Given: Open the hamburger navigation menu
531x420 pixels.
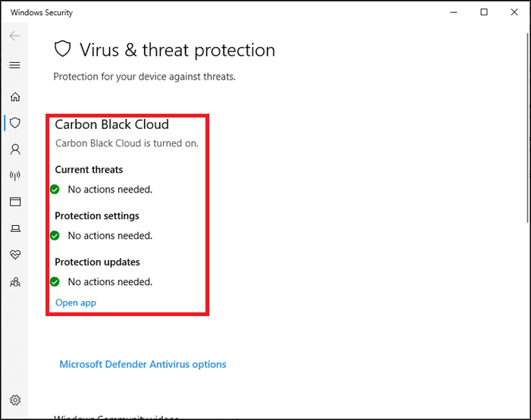Looking at the screenshot, I should pos(14,65).
